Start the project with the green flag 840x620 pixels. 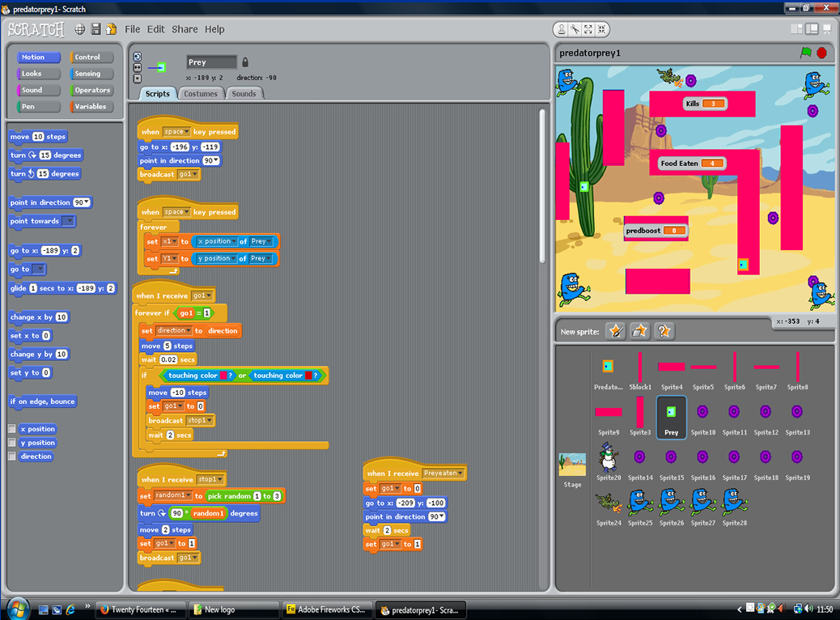[806, 53]
